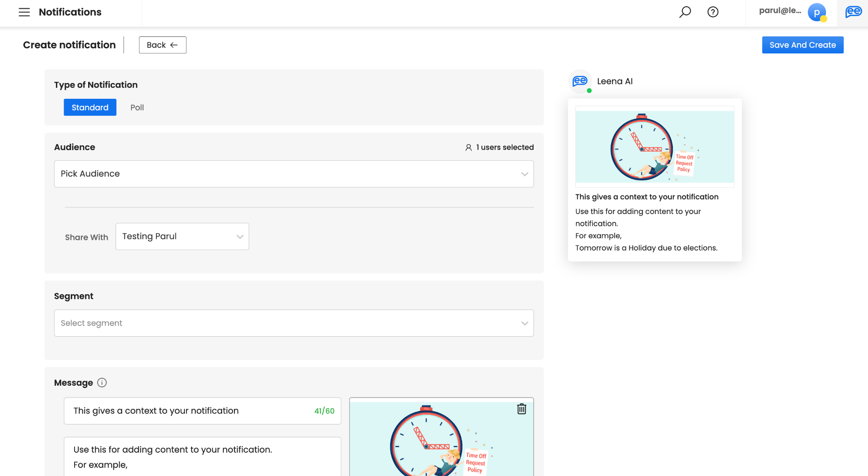Screen dimensions: 868x476
Task: Click the notification title input field
Action: 191,411
